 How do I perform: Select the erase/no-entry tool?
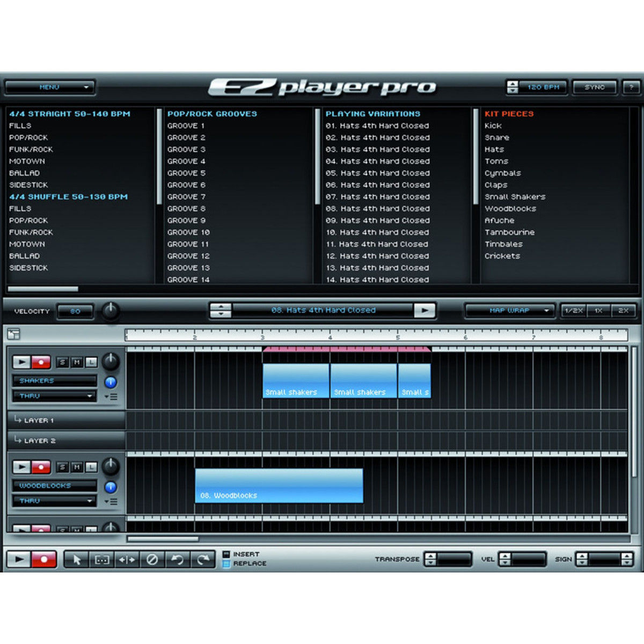click(152, 560)
